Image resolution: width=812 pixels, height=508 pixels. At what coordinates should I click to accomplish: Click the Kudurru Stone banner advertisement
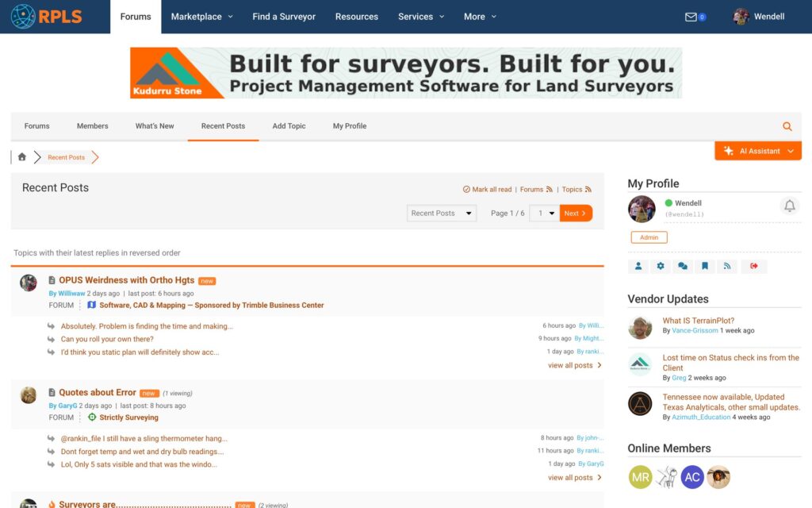point(406,73)
